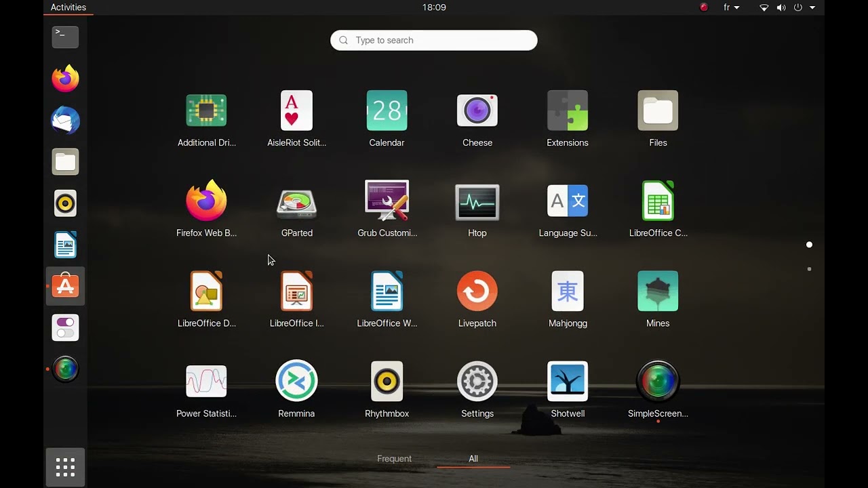Click the network wifi icon

click(x=764, y=7)
